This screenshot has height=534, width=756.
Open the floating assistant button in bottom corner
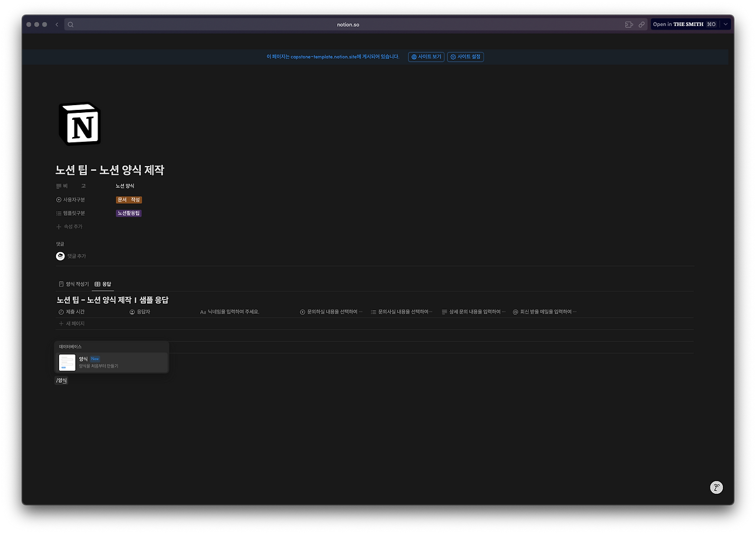pos(716,487)
